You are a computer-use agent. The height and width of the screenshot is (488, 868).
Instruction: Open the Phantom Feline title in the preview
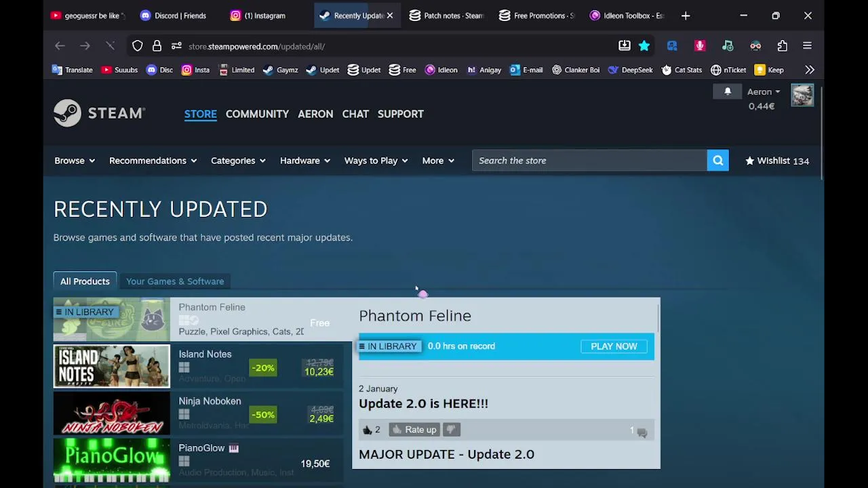pos(415,316)
